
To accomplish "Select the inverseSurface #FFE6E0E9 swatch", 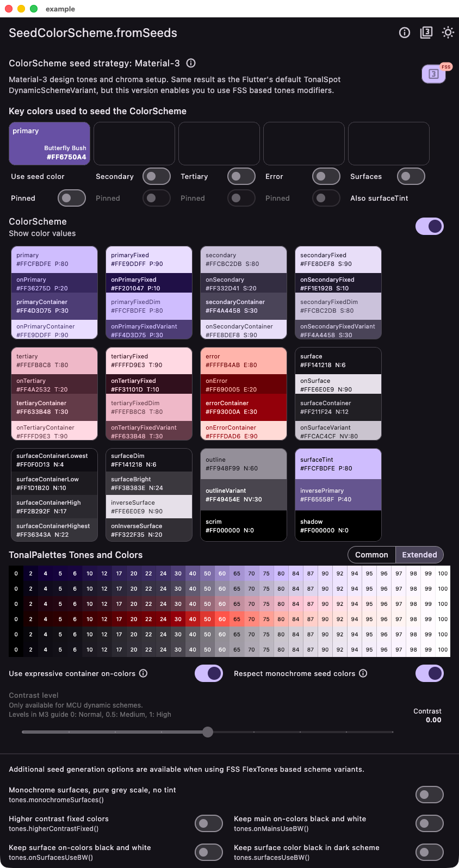I will [x=149, y=507].
